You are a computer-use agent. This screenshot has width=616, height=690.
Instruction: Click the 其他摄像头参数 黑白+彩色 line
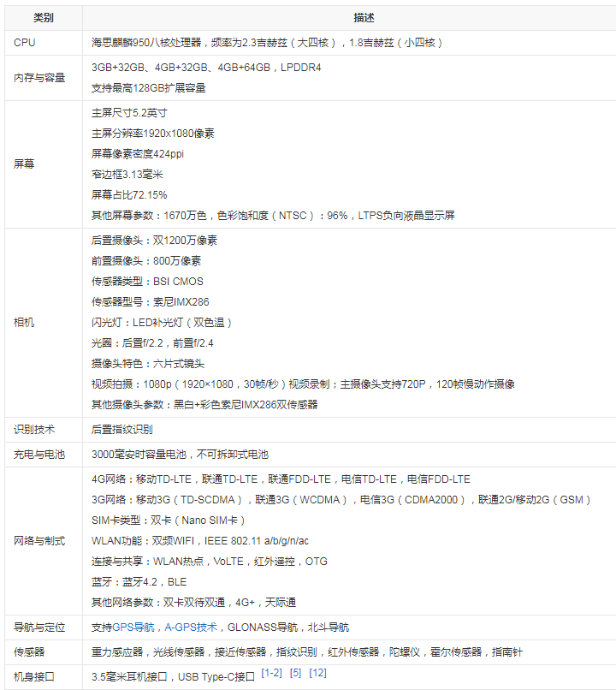tap(204, 405)
